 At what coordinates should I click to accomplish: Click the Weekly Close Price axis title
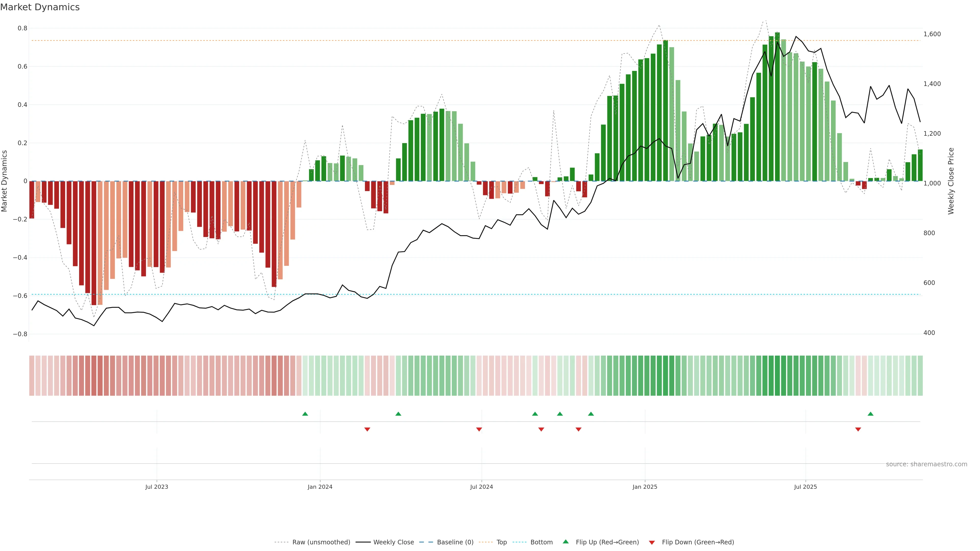[x=951, y=181]
